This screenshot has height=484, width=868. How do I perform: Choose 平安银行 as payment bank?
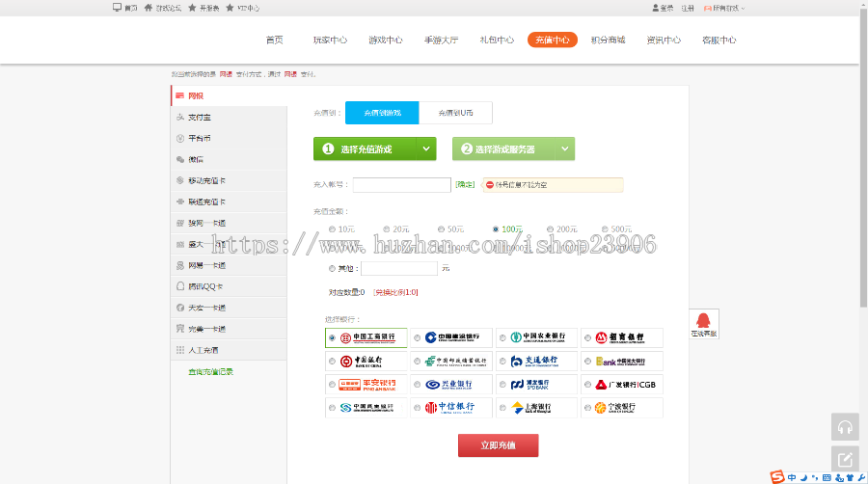coord(366,385)
